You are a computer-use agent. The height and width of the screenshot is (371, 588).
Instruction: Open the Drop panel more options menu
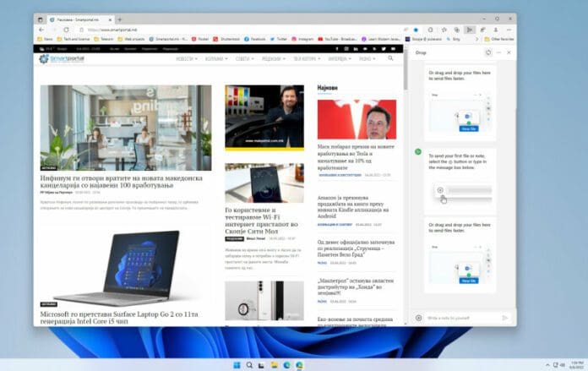[x=498, y=52]
